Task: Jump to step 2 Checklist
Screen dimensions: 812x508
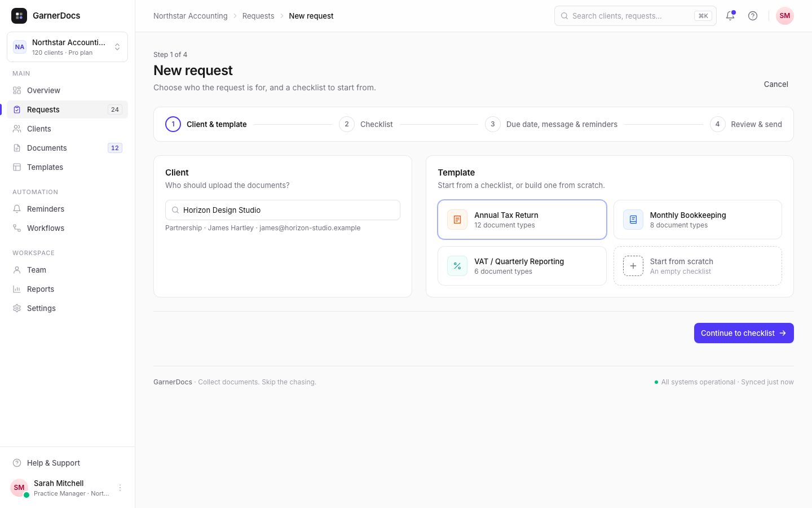Action: coord(366,124)
